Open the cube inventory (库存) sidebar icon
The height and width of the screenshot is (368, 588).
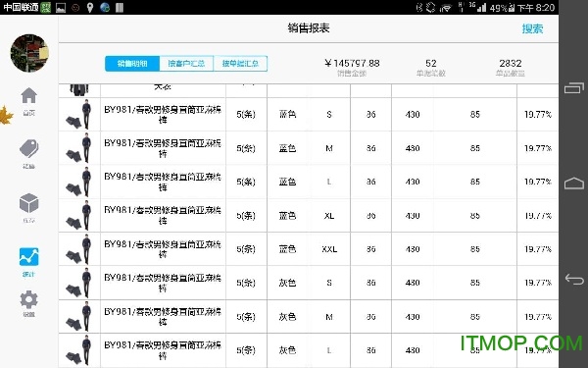[28, 203]
